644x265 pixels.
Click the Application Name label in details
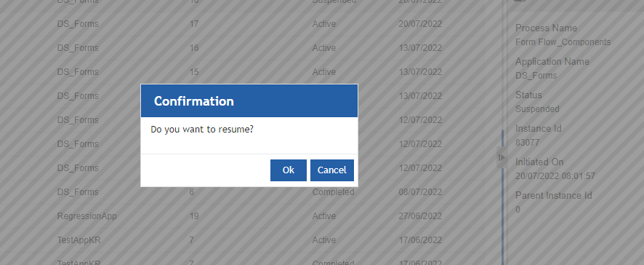[x=552, y=62]
